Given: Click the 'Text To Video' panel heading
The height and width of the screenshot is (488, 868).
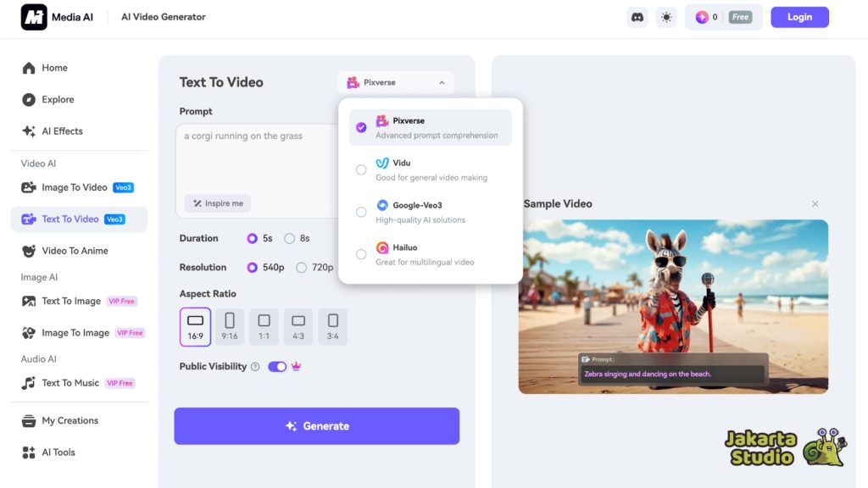Looking at the screenshot, I should pos(221,82).
